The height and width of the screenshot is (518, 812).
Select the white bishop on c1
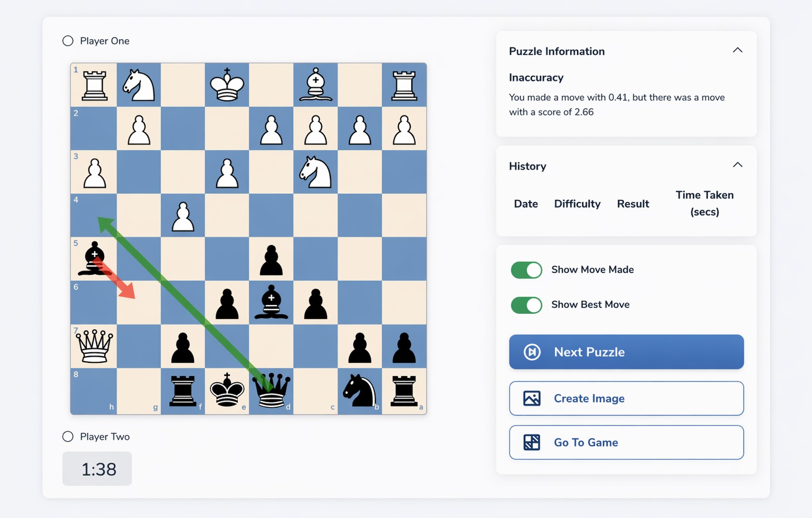(315, 85)
